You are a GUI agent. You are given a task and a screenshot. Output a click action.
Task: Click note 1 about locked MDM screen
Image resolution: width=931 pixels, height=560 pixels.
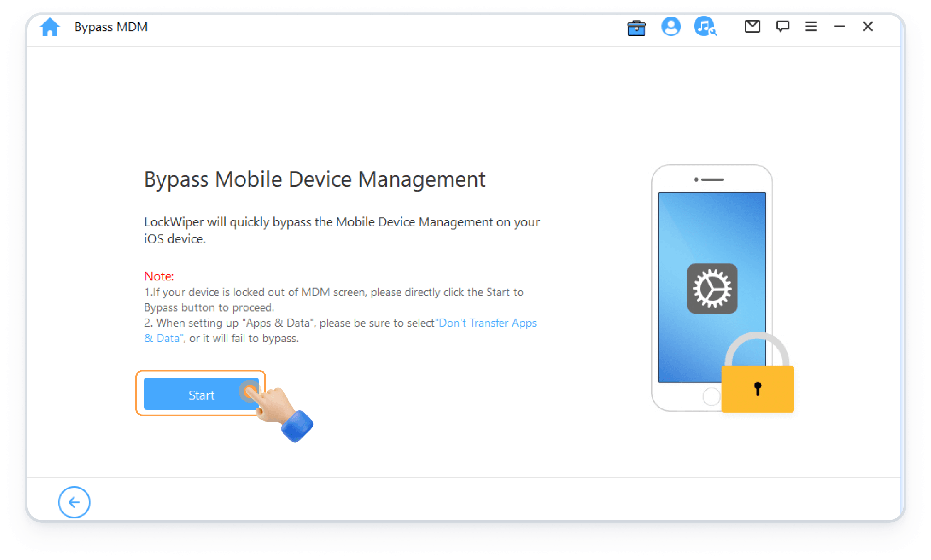coord(333,300)
